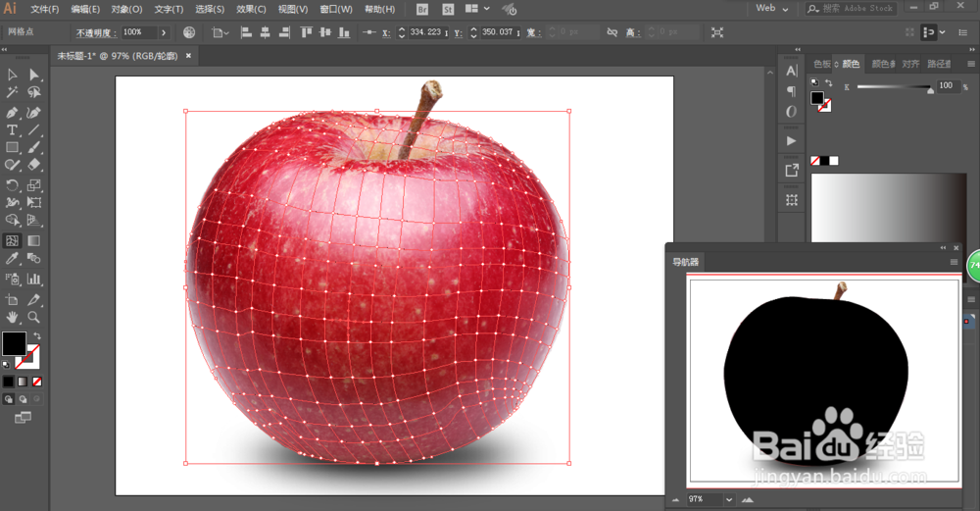This screenshot has height=511, width=980.
Task: Set toolbox paint mode to None
Action: point(37,382)
